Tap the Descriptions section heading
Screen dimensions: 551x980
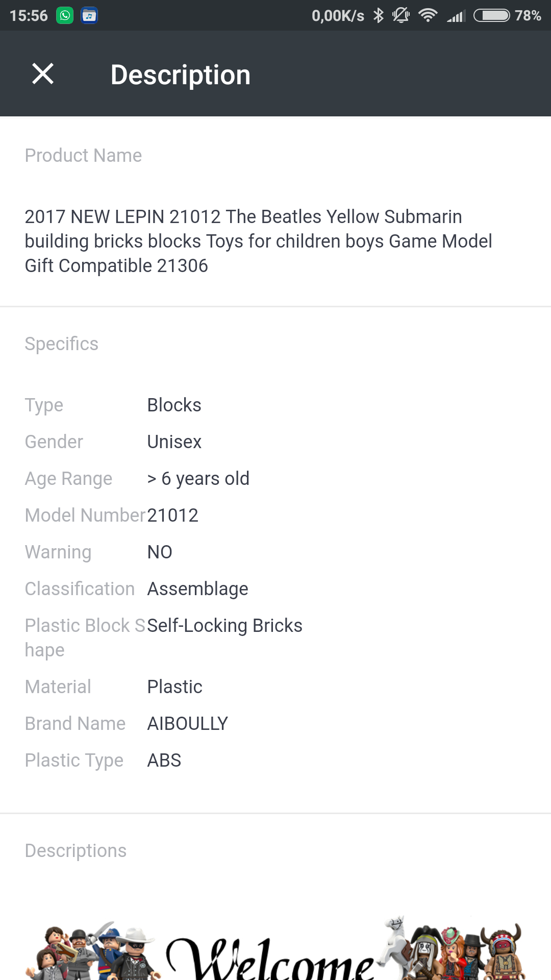point(76,851)
